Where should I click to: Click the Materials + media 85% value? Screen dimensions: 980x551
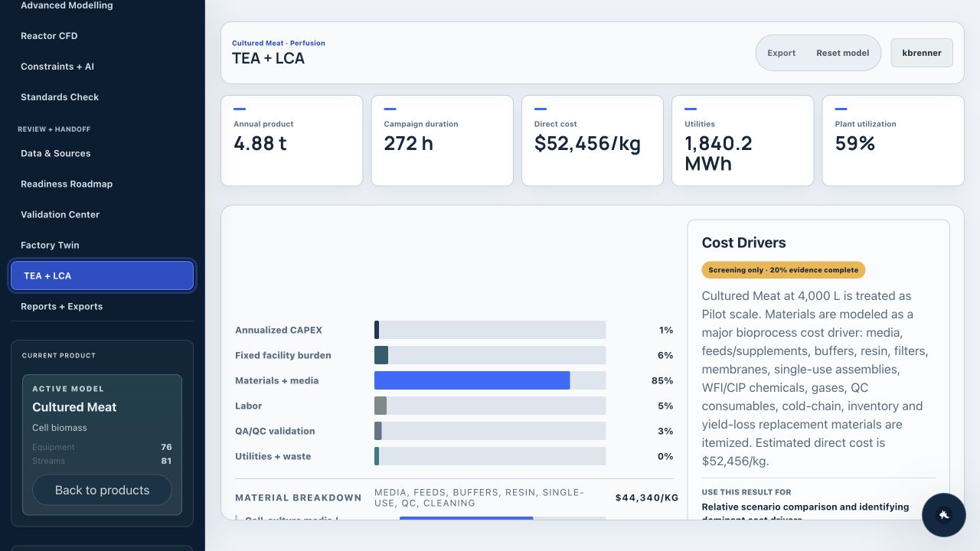click(662, 380)
